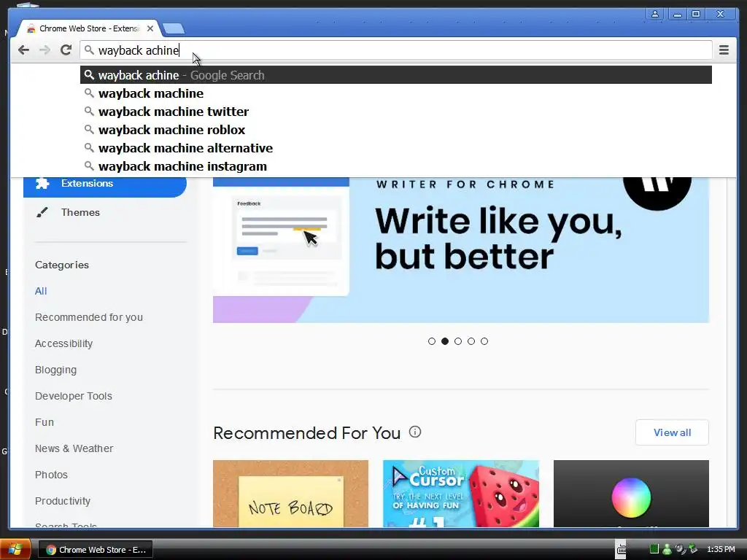Click the green user figure tray icon

coord(667,549)
